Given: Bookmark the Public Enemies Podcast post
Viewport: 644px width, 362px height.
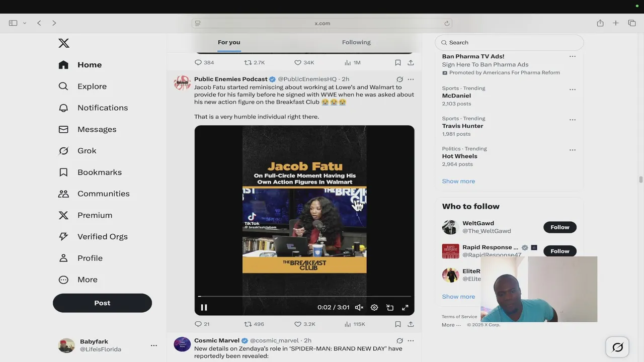Looking at the screenshot, I should click(x=397, y=324).
